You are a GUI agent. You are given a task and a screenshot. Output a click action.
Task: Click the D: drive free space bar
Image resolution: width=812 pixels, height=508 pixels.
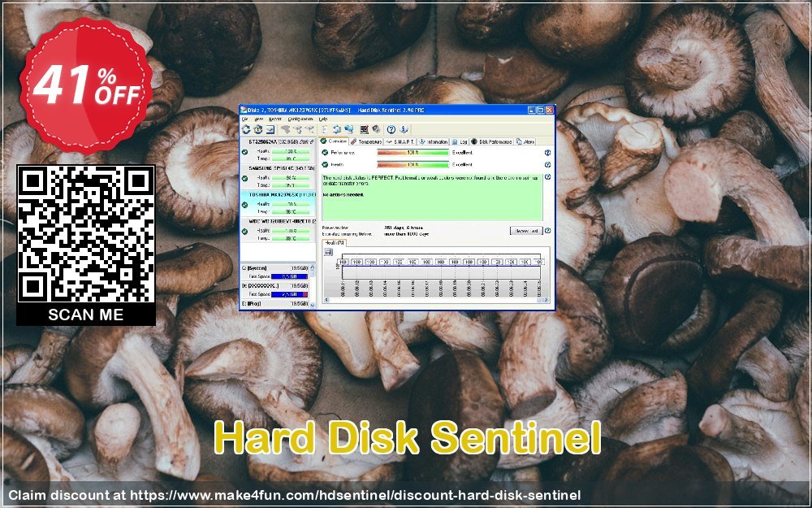(x=290, y=294)
